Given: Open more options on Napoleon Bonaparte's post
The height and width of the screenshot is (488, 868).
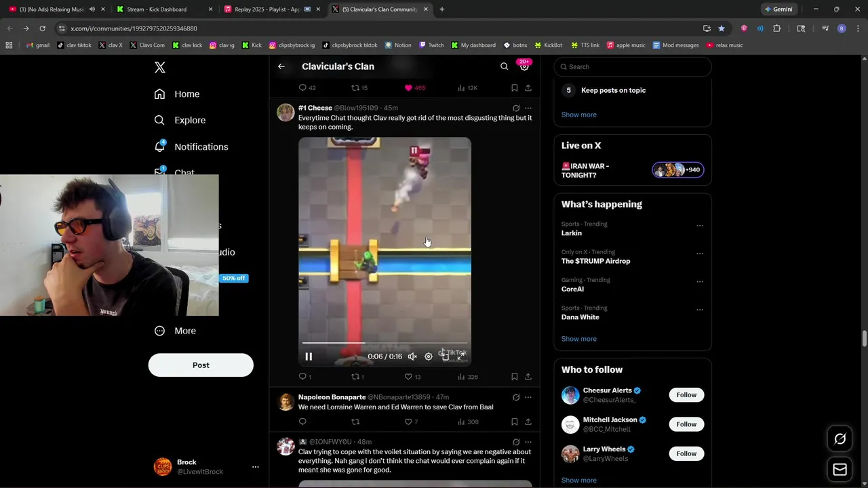Looking at the screenshot, I should pyautogui.click(x=528, y=397).
